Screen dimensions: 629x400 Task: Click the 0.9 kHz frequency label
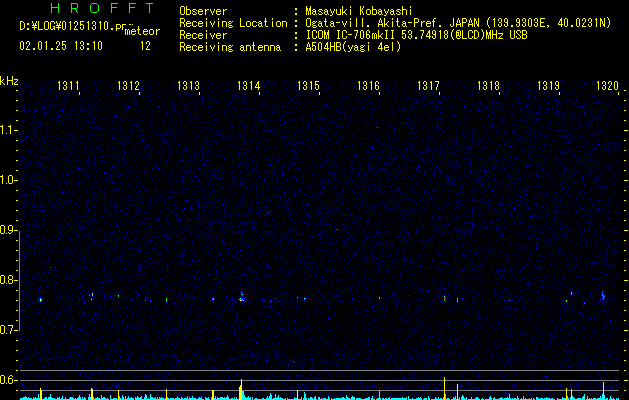coord(7,230)
